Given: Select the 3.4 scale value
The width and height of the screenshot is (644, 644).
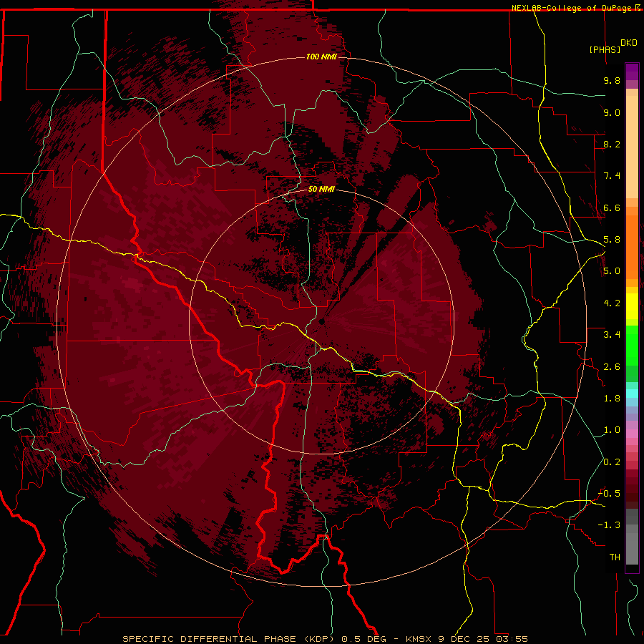Looking at the screenshot, I should [612, 335].
